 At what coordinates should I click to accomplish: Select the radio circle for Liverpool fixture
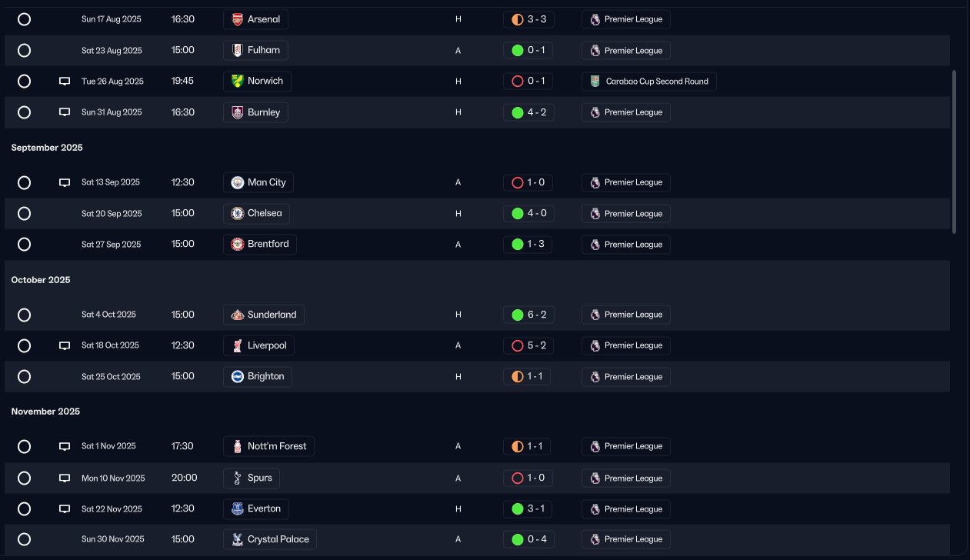24,346
